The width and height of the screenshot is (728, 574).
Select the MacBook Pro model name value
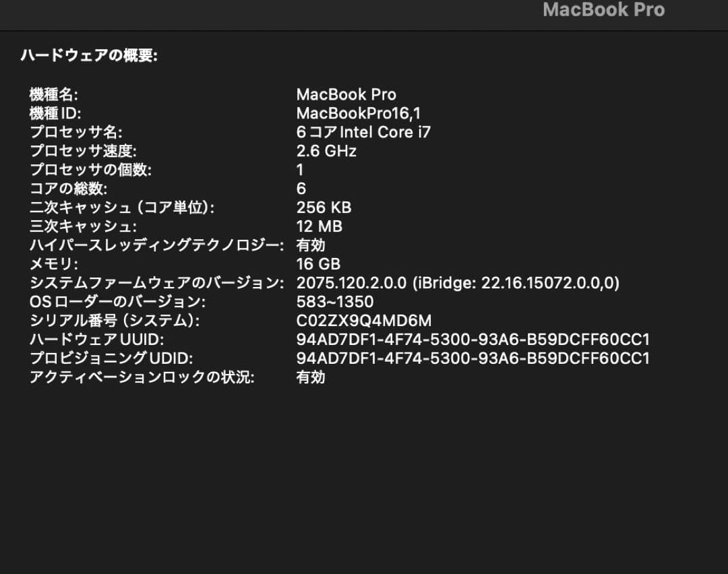346,94
